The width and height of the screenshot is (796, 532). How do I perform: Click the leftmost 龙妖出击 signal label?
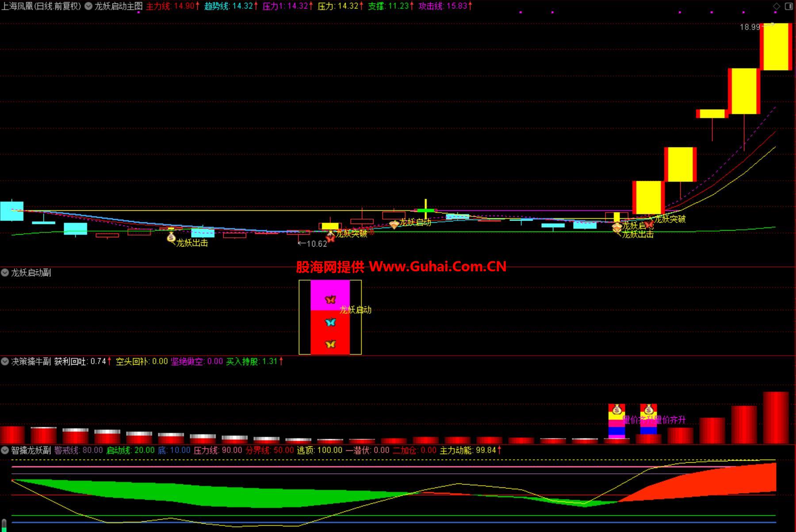click(x=192, y=243)
